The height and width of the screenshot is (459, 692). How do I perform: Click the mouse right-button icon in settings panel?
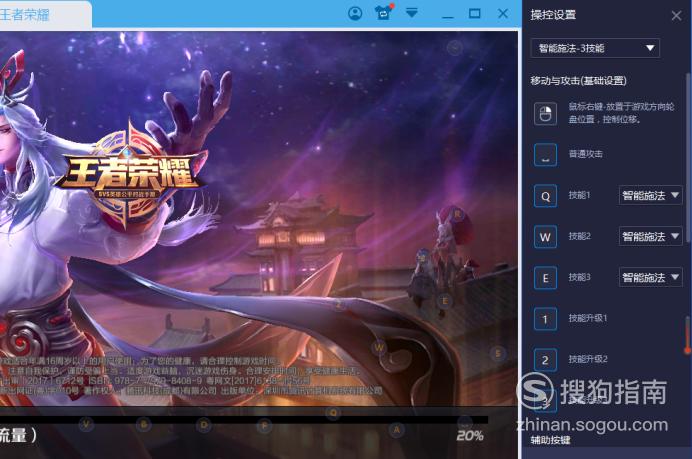click(x=545, y=114)
